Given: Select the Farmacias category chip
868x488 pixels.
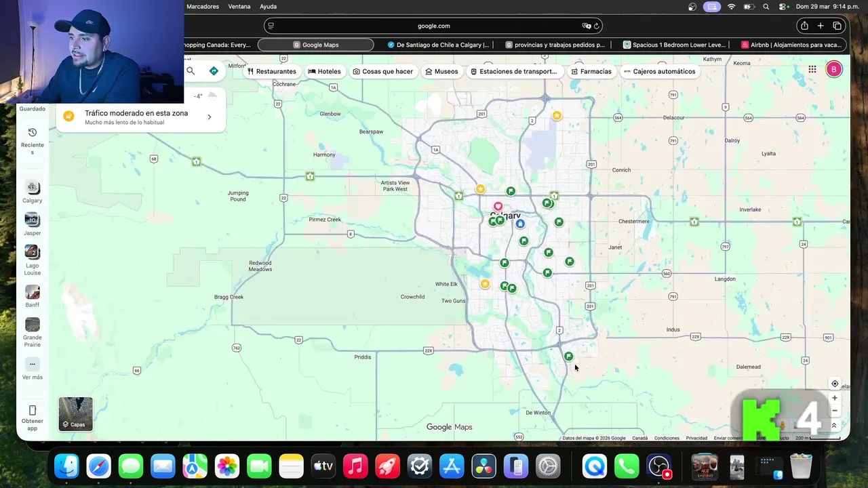Looking at the screenshot, I should coord(591,71).
